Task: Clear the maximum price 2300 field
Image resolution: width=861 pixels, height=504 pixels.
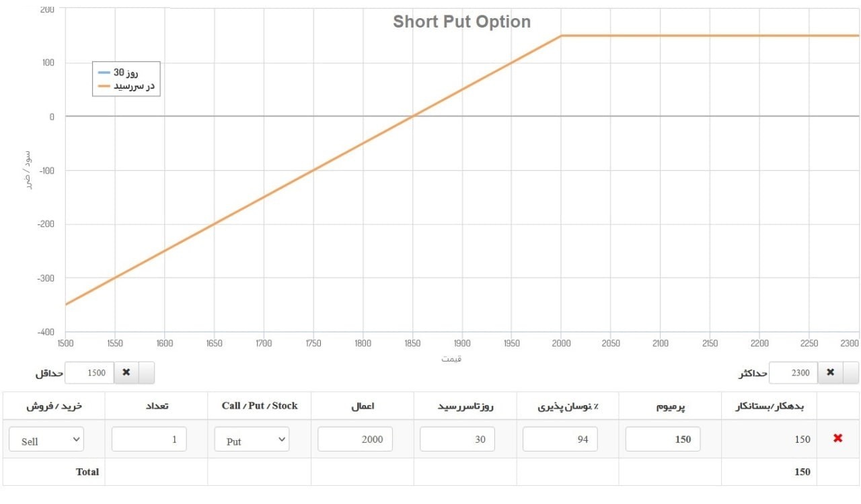Action: (x=830, y=372)
